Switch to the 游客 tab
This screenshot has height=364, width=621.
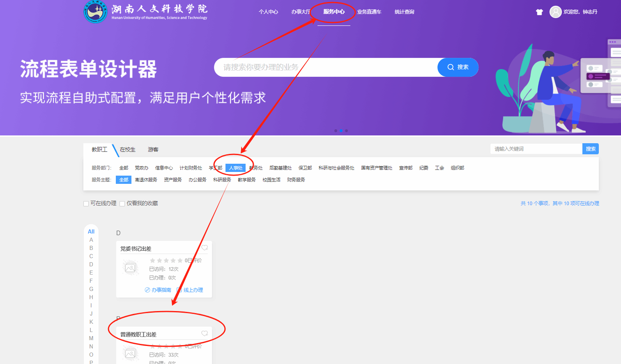click(153, 150)
